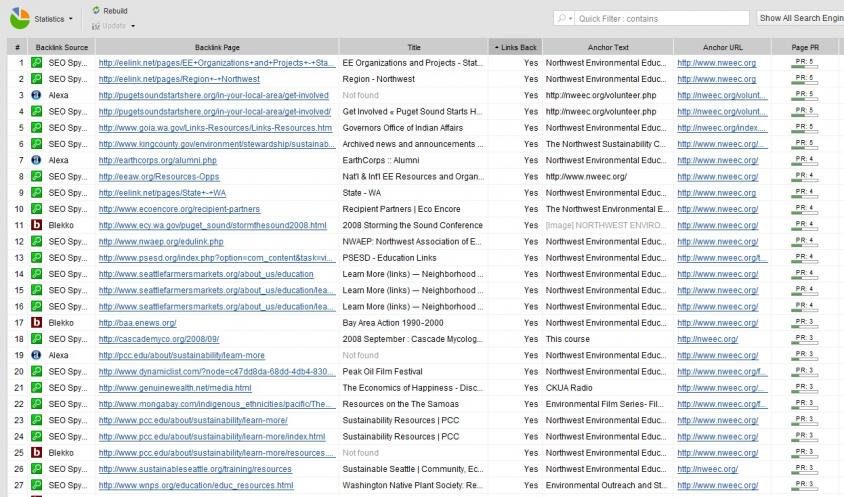Sort by Backlink Source column header

point(62,47)
